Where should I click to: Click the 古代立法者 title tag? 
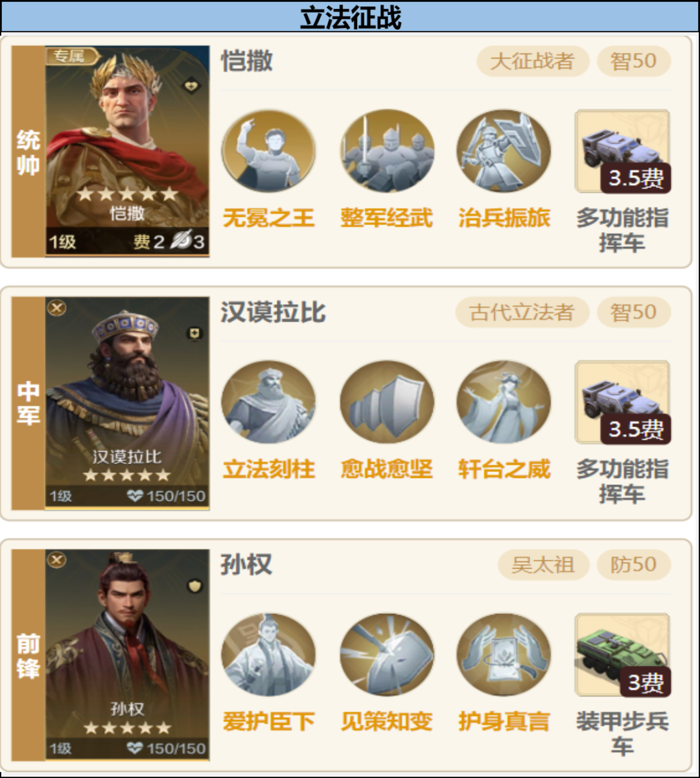(522, 312)
